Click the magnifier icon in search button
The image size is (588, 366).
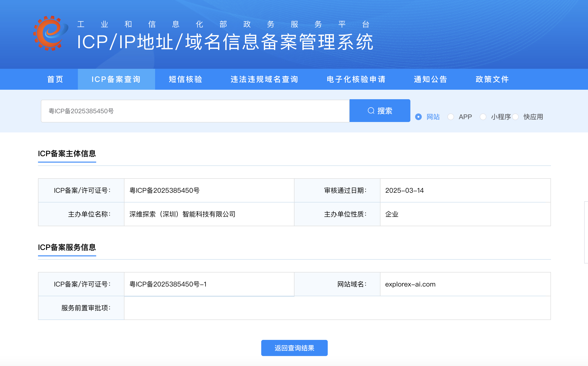(x=371, y=111)
